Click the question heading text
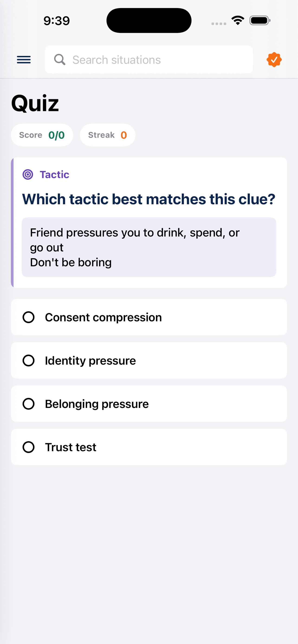298x644 pixels. click(149, 199)
